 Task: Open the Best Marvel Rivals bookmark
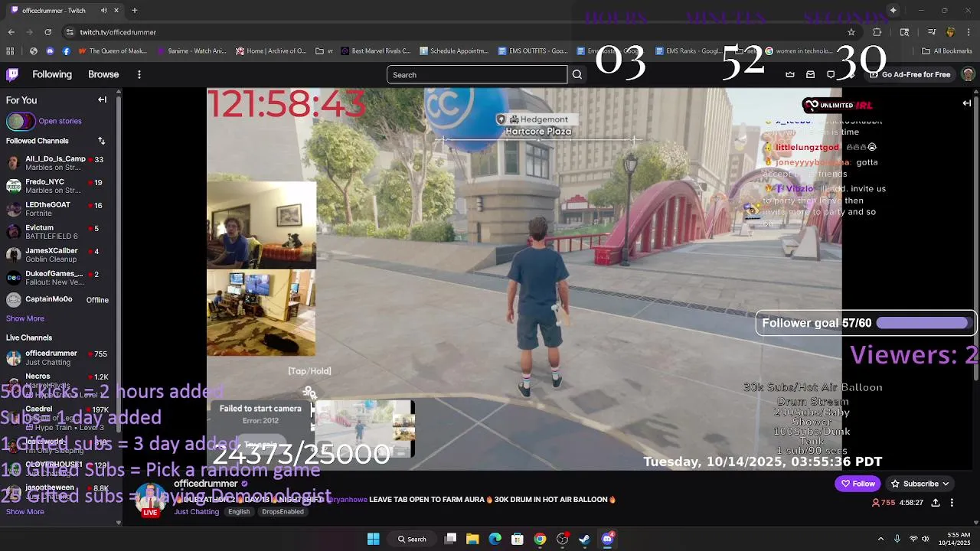(x=375, y=51)
